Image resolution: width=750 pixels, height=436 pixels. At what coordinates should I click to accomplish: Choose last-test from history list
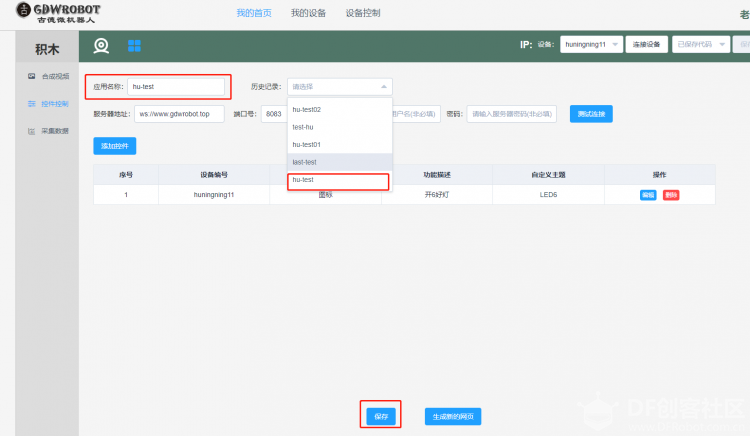(340, 162)
